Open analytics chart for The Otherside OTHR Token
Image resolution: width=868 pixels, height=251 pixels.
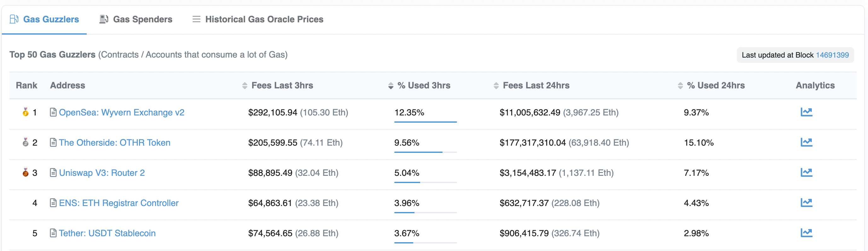point(806,142)
